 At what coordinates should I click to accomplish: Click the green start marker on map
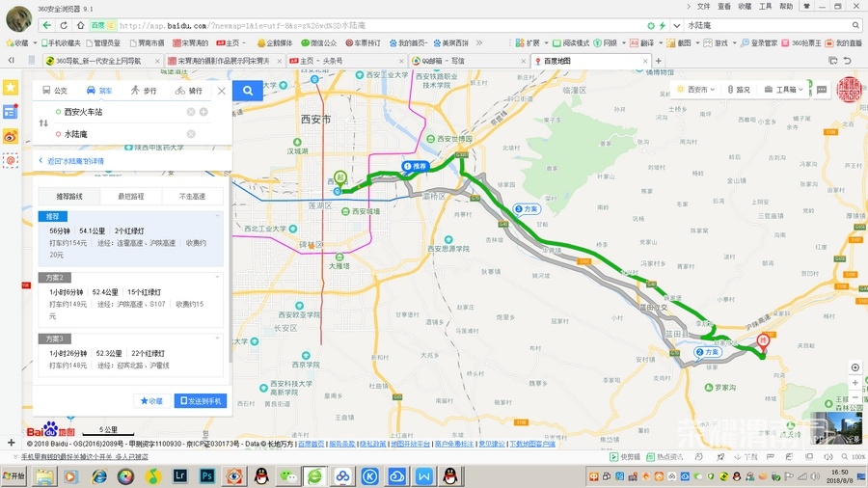pyautogui.click(x=339, y=177)
